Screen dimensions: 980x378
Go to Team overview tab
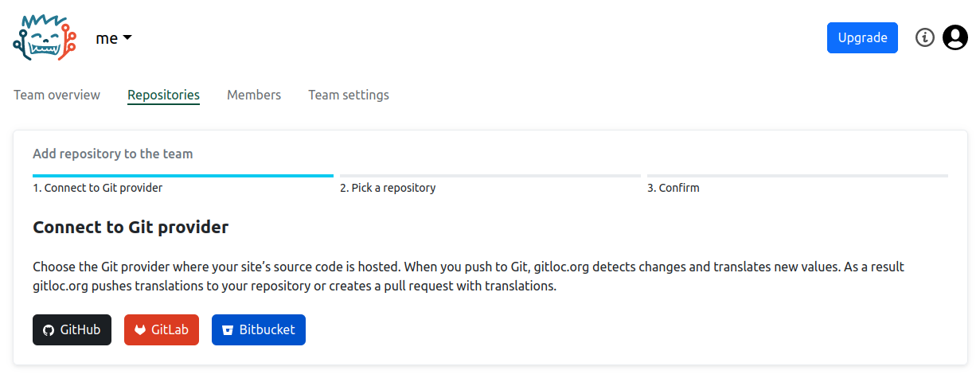[57, 95]
